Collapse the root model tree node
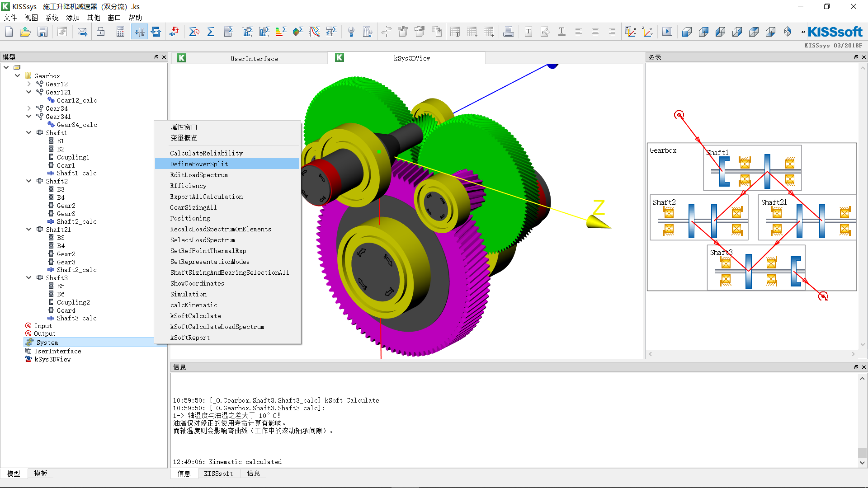This screenshot has height=488, width=868. 6,67
